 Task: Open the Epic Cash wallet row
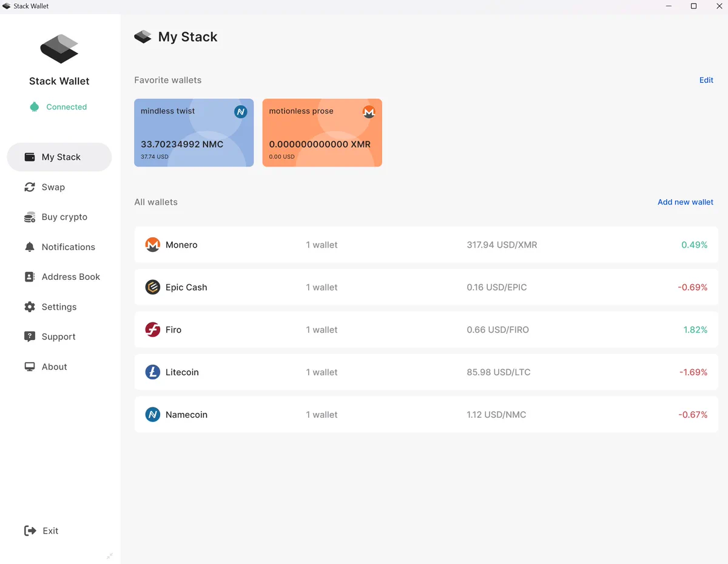tap(426, 287)
